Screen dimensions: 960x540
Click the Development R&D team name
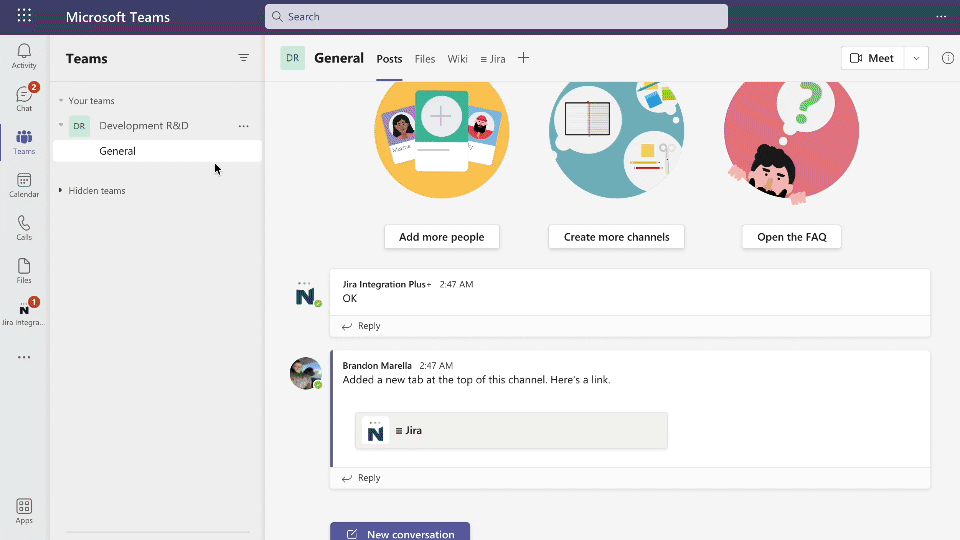tap(144, 126)
